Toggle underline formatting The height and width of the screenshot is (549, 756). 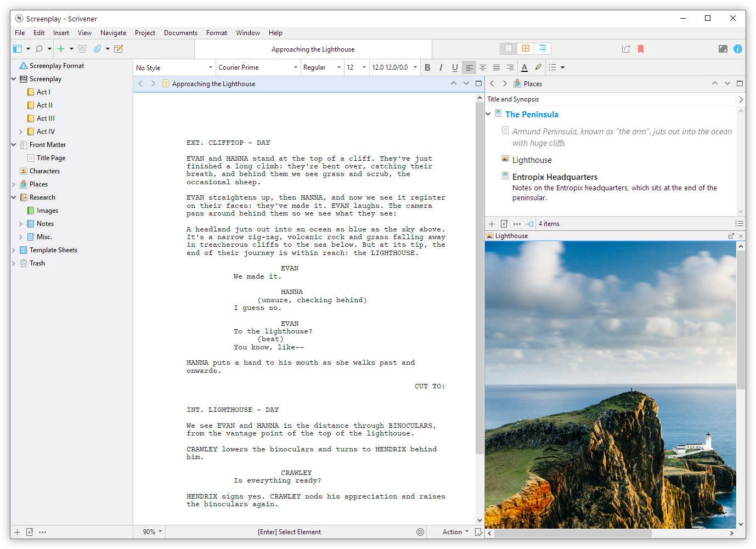click(455, 67)
